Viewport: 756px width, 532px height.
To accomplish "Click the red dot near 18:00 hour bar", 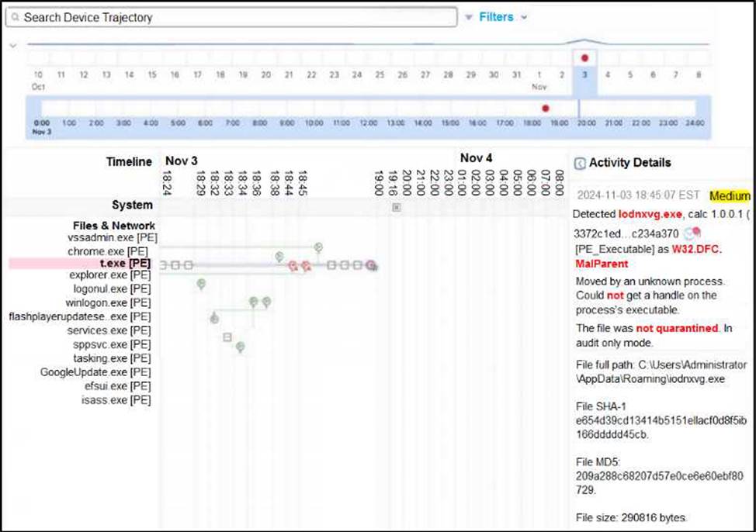I will click(x=545, y=109).
